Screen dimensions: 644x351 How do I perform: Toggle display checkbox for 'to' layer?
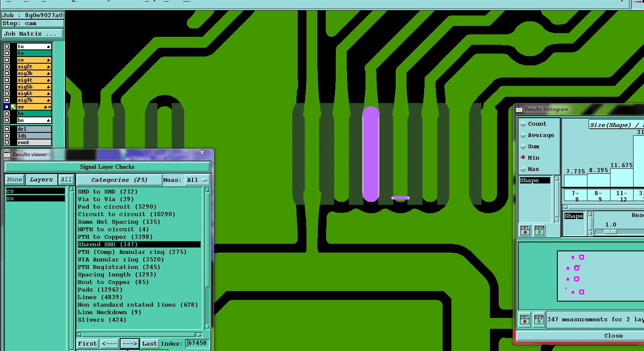pos(7,46)
